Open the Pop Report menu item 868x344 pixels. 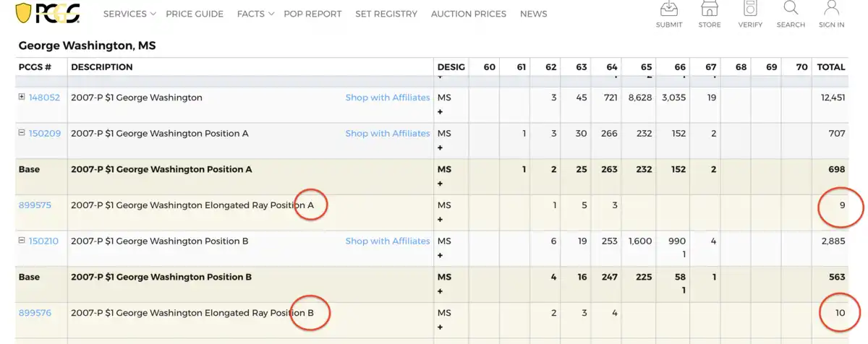click(312, 14)
